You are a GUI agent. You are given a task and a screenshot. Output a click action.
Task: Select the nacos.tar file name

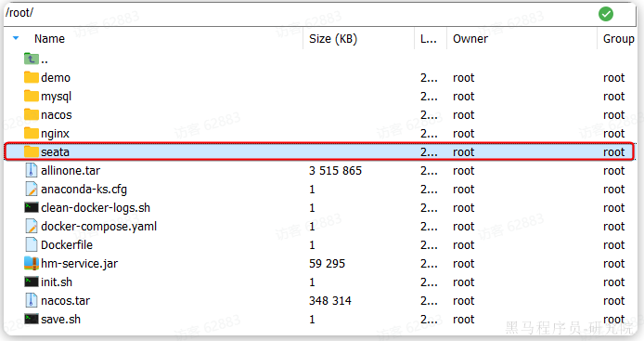65,301
